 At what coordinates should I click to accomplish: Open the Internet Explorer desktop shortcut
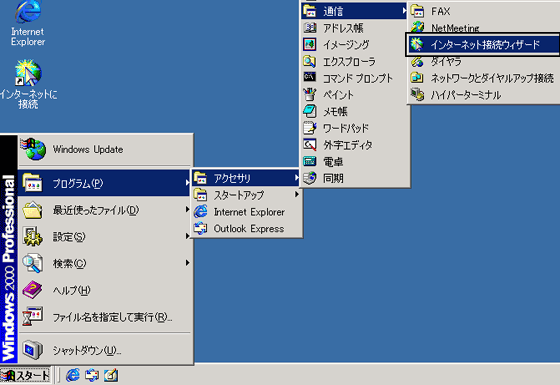pyautogui.click(x=28, y=24)
